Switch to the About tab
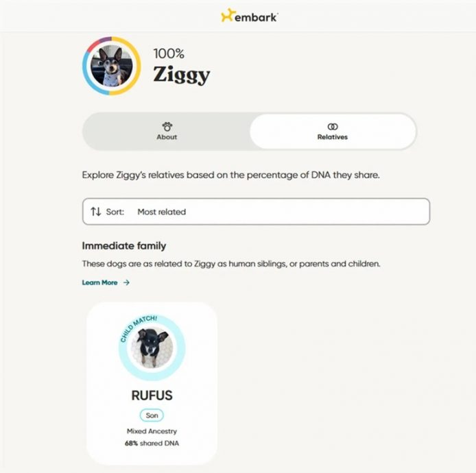 click(x=167, y=131)
